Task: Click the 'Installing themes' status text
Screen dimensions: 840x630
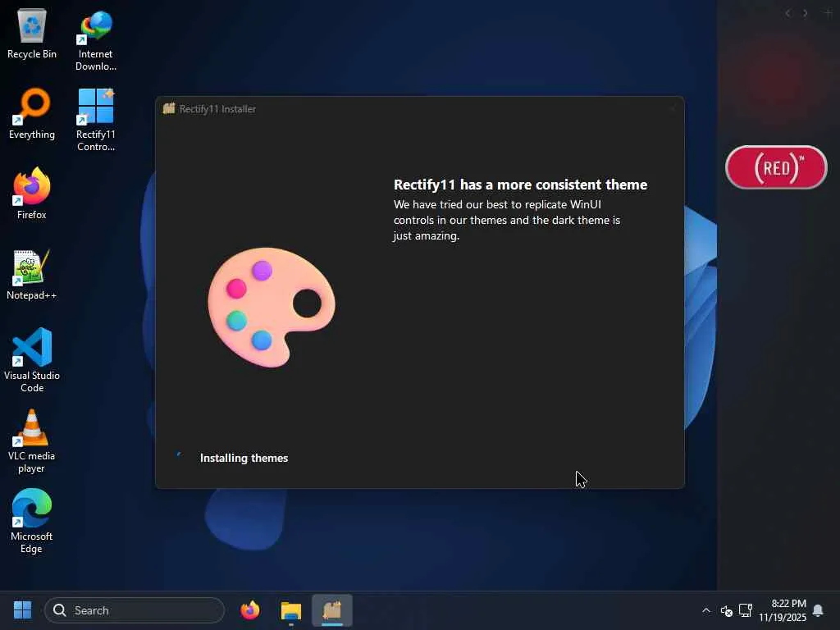Action: [x=244, y=458]
